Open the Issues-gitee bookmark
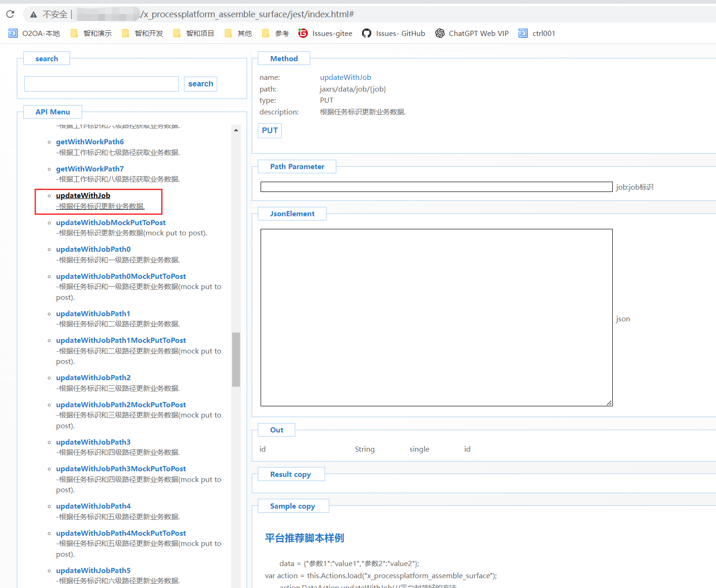This screenshot has height=588, width=716. tap(326, 33)
